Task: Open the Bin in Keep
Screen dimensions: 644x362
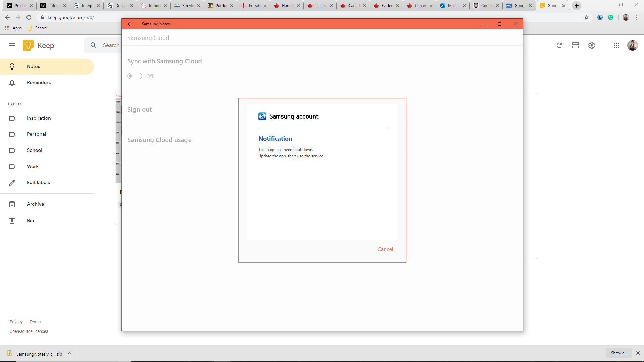Action: pos(47,220)
